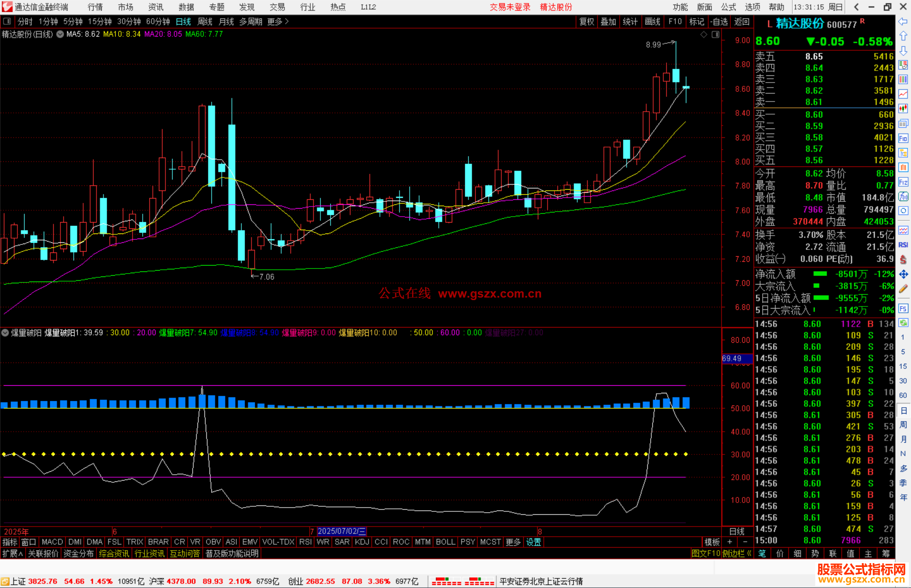Click the up arrow sidebar icon
911x588 pixels.
click(x=903, y=36)
